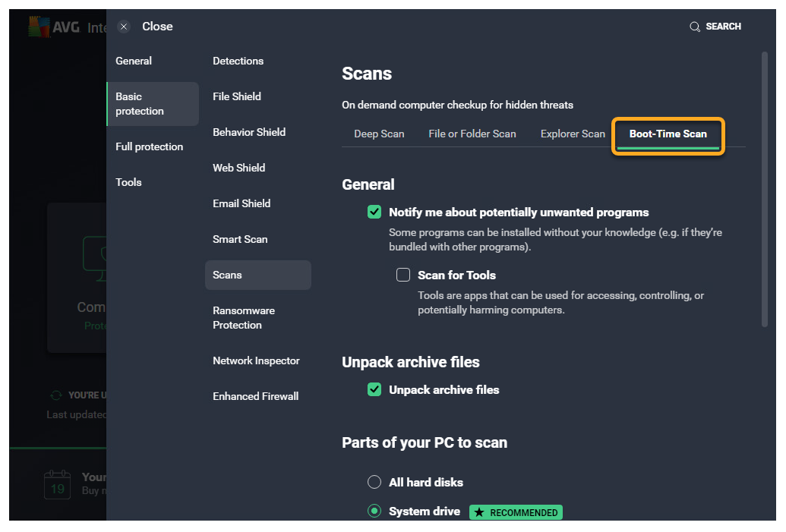Switch to the Deep Scan tab
786x532 pixels.
click(x=379, y=134)
